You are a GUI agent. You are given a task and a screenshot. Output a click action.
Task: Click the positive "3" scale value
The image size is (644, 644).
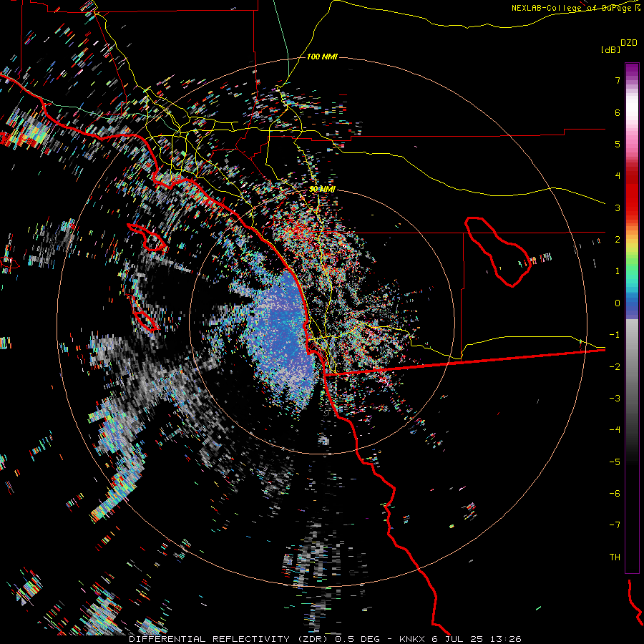pyautogui.click(x=618, y=208)
